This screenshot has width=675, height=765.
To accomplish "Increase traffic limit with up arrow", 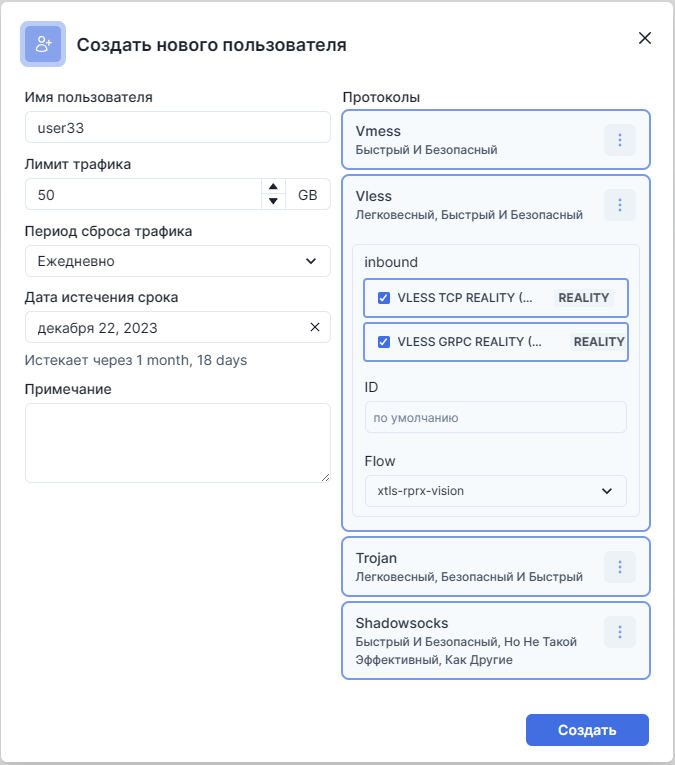I will point(272,187).
